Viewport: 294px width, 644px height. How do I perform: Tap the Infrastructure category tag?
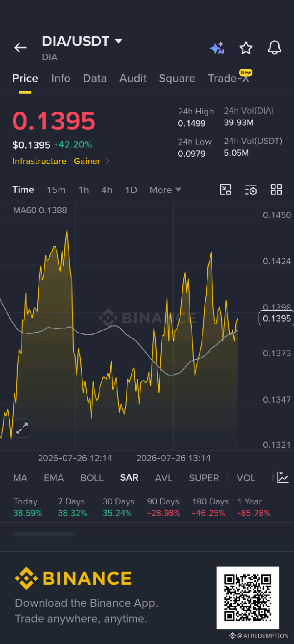pos(39,161)
